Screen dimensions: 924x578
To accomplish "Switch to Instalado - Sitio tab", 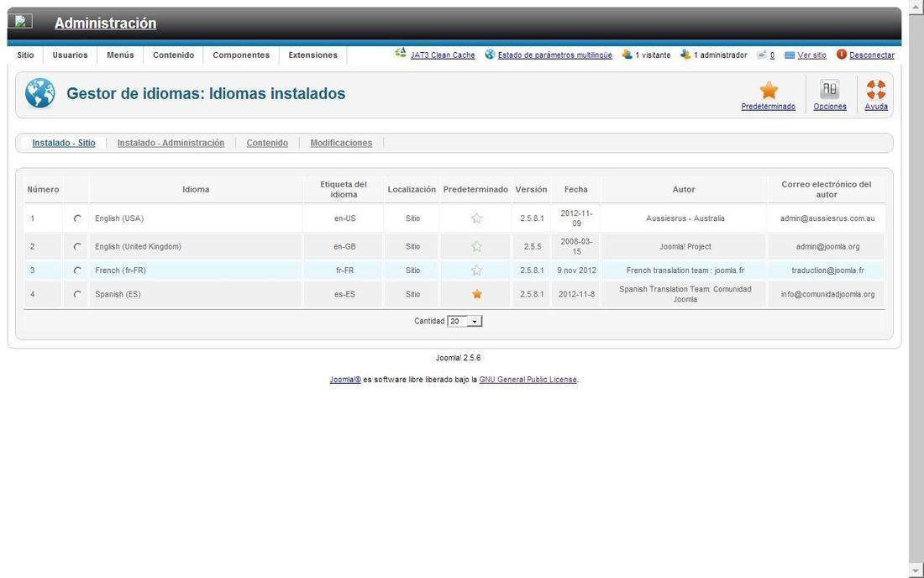I will coord(64,143).
